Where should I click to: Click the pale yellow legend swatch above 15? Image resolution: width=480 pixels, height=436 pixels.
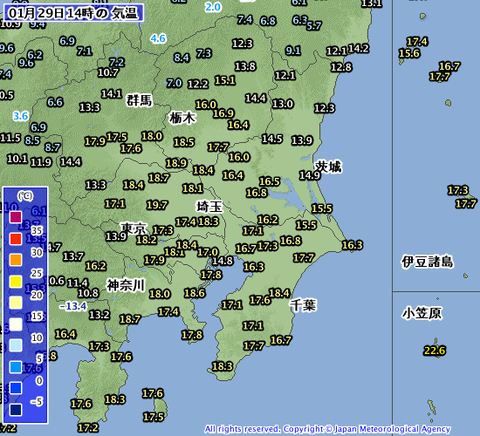click(16, 303)
